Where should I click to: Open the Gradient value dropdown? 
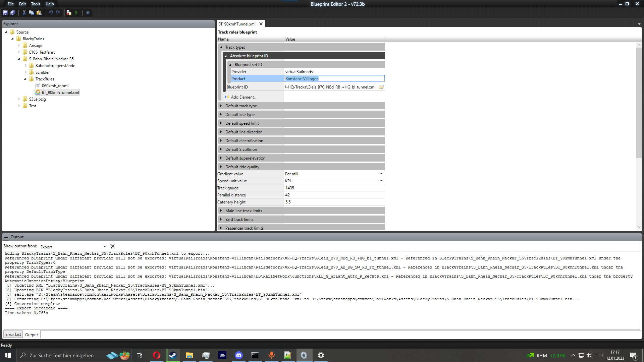pos(381,174)
